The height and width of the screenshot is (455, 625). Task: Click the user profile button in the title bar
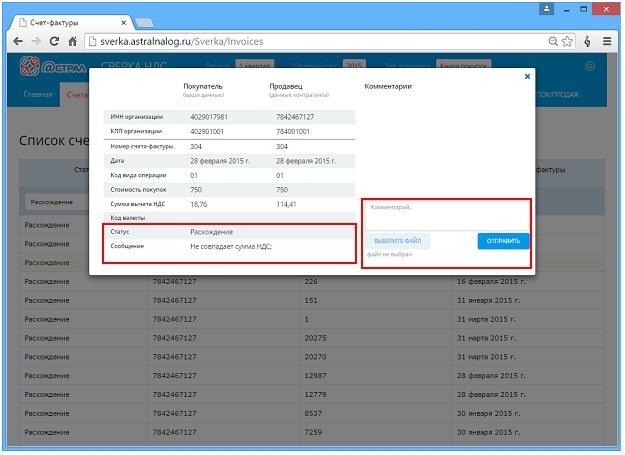coord(547,9)
